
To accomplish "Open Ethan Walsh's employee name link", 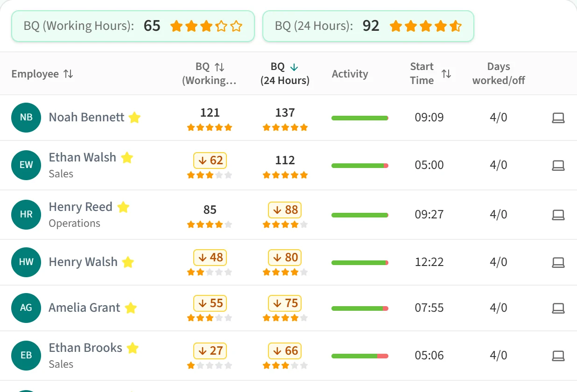I will pos(83,157).
